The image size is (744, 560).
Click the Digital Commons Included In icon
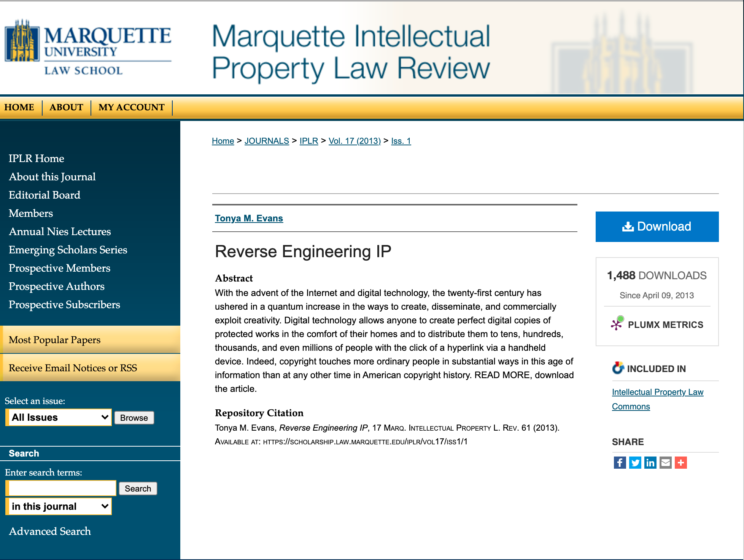click(x=618, y=368)
